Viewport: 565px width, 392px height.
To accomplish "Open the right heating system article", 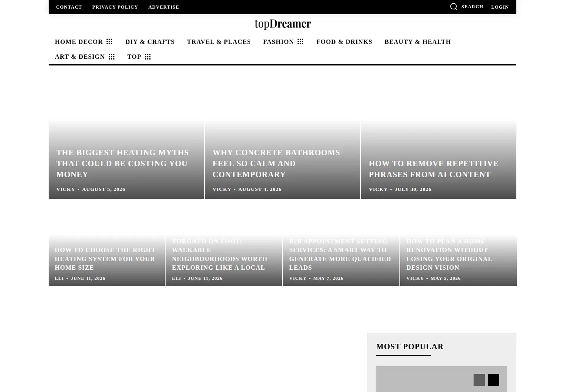I will pos(105,259).
